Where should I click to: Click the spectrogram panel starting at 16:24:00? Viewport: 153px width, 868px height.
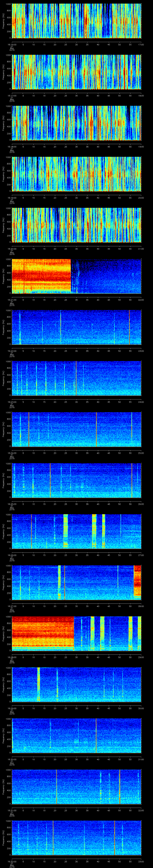[77, 429]
